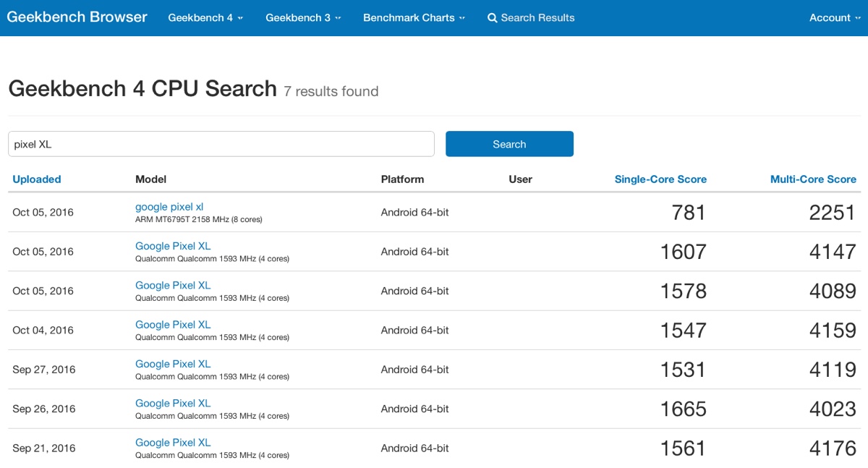Open Google Pixel XL result scoring 1607
This screenshot has height=468, width=868.
coord(173,246)
